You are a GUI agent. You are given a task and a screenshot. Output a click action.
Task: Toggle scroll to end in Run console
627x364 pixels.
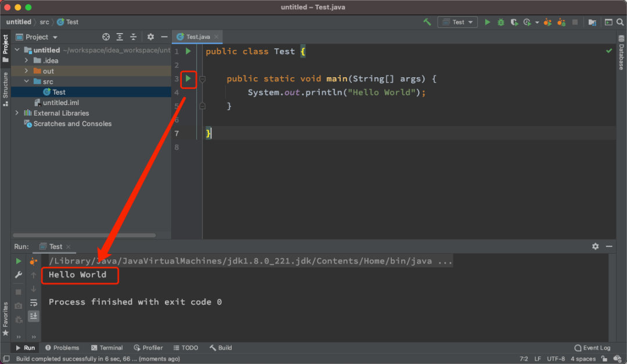click(x=34, y=316)
